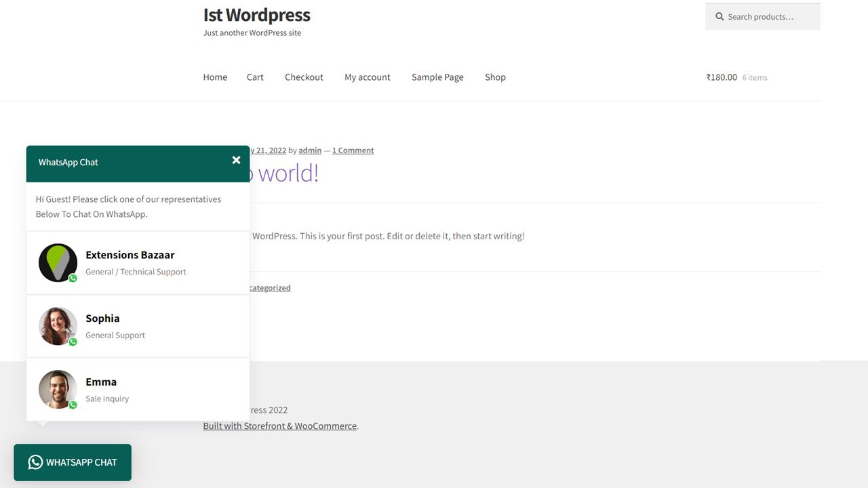The width and height of the screenshot is (868, 488).
Task: Click WhatsApp badge on Extensions Bazaar avatar
Action: coord(73,278)
